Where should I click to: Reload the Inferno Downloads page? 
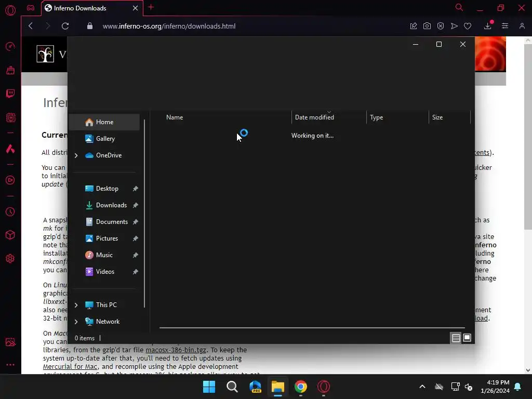tap(65, 26)
